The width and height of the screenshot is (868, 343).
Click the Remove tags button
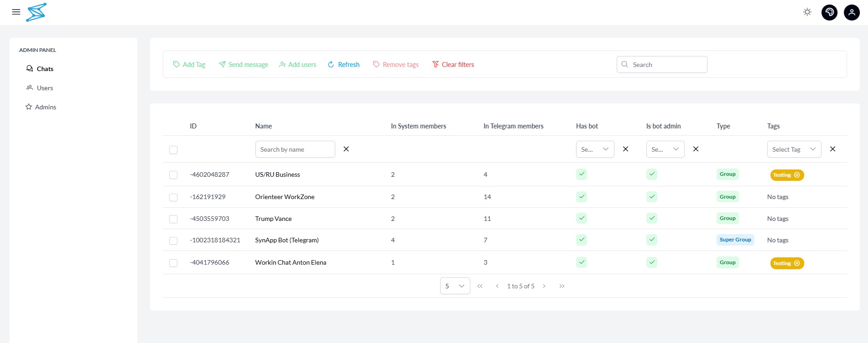click(x=396, y=65)
